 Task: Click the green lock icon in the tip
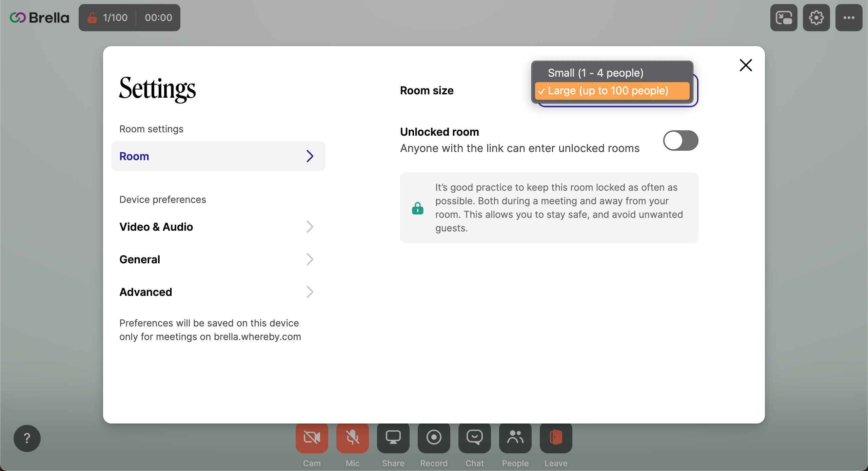pyautogui.click(x=417, y=208)
